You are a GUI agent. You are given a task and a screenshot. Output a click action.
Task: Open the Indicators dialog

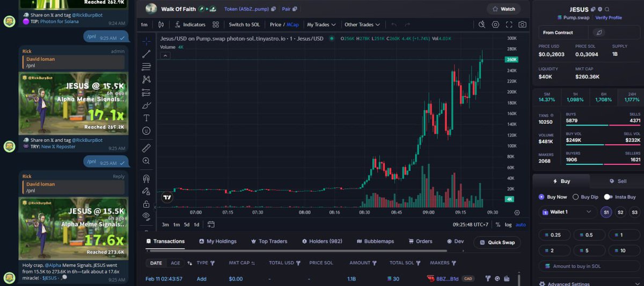[190, 25]
